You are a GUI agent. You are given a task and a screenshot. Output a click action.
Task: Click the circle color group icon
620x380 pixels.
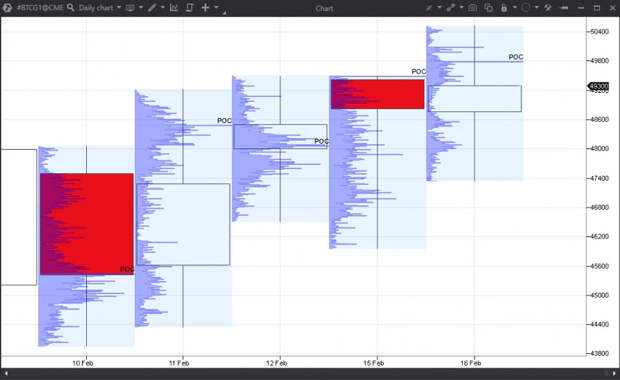point(525,8)
